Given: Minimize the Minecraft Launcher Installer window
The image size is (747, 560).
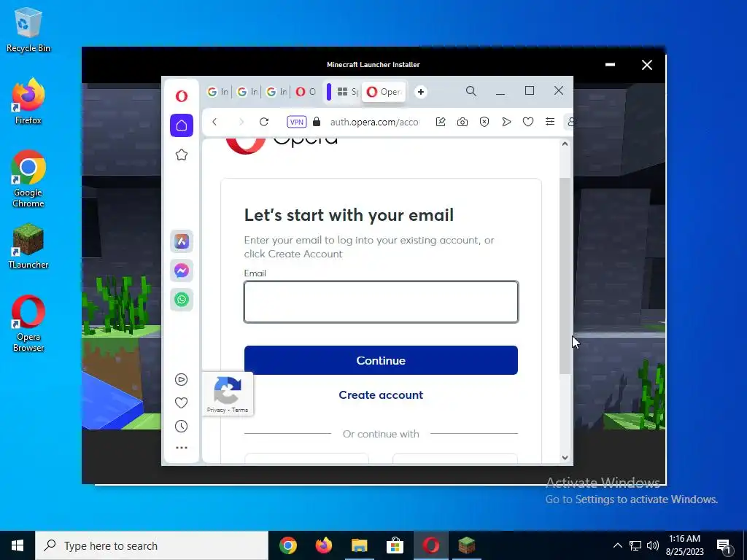Looking at the screenshot, I should (x=610, y=65).
